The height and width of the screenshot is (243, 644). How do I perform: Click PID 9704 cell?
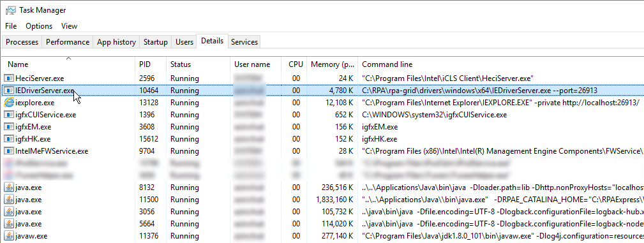point(147,151)
